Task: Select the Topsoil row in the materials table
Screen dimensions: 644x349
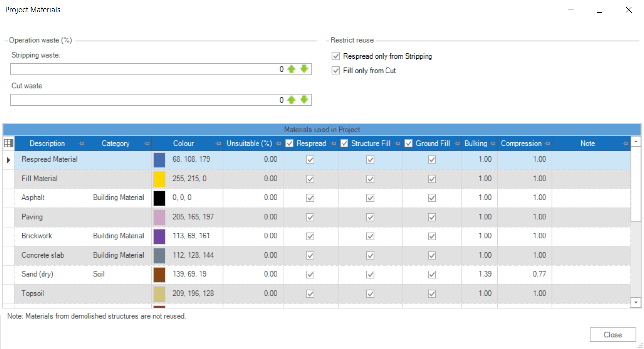Action: pos(49,293)
